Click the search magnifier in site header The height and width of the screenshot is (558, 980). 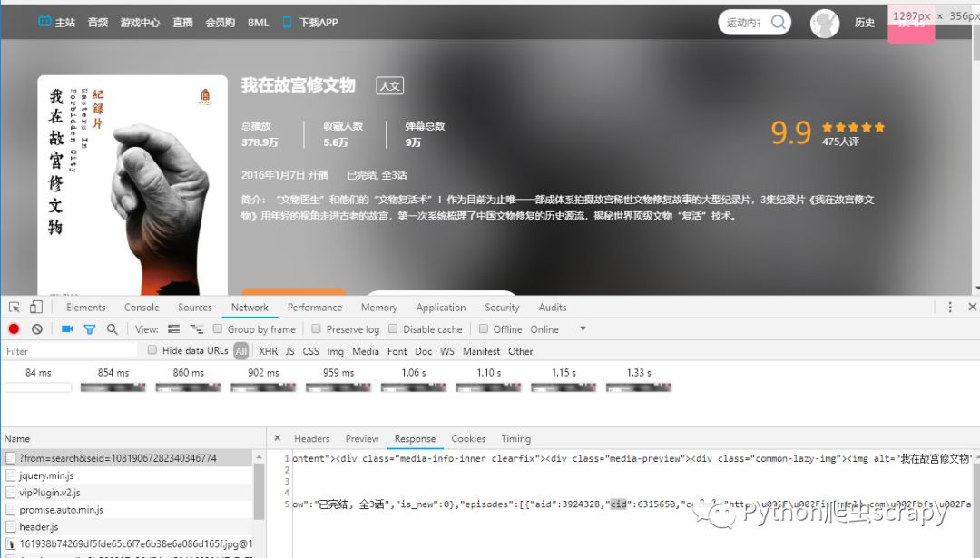point(779,23)
